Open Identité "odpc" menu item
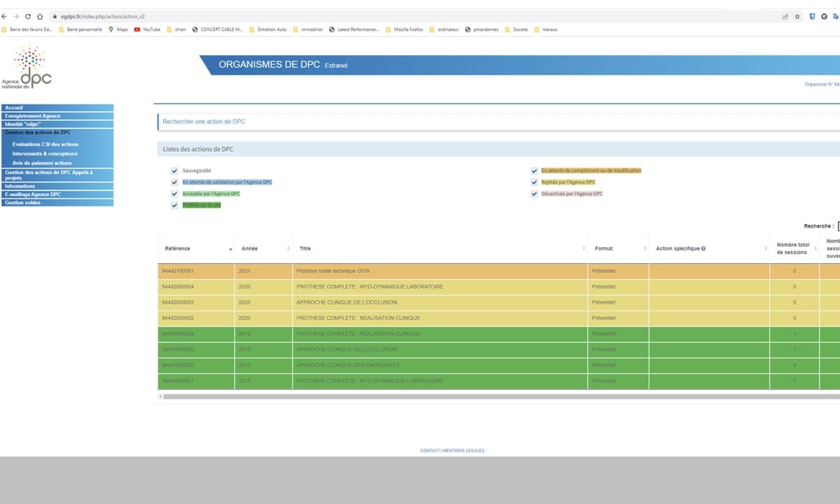 coord(57,124)
